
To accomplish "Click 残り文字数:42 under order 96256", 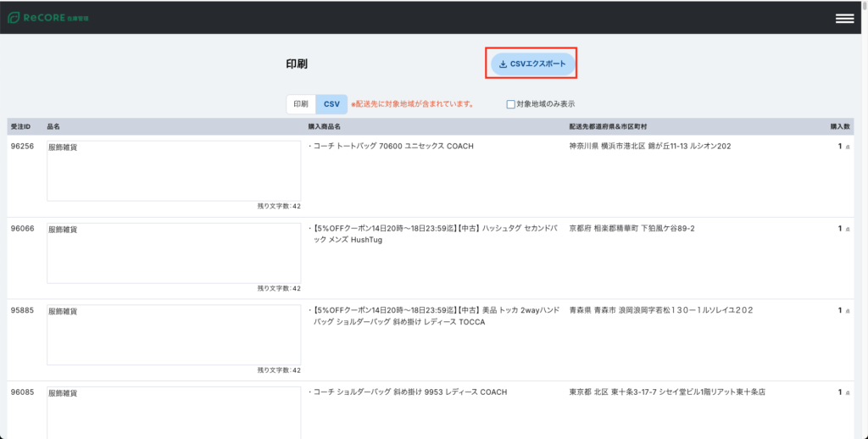I will (279, 207).
